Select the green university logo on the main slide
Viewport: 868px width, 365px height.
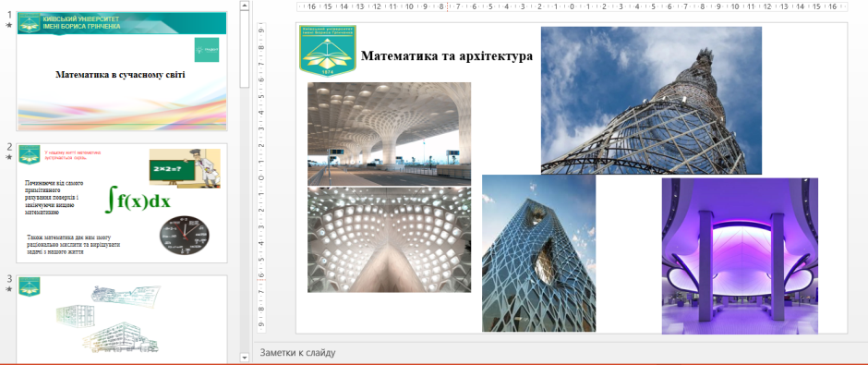(x=328, y=50)
